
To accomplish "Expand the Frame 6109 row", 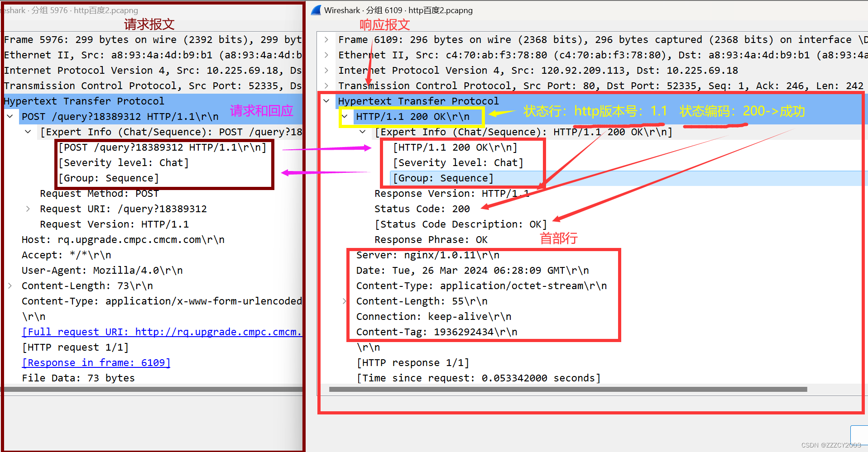I will [x=326, y=40].
